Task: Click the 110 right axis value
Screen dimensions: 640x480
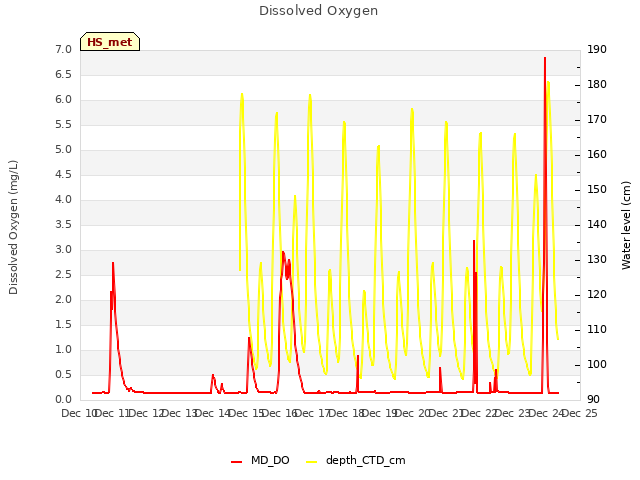Action: click(597, 329)
